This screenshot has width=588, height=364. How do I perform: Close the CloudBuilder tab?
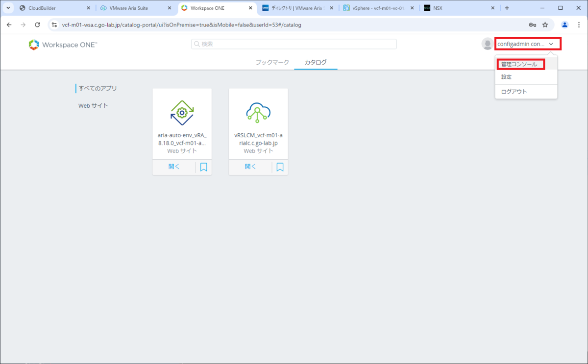[88, 8]
